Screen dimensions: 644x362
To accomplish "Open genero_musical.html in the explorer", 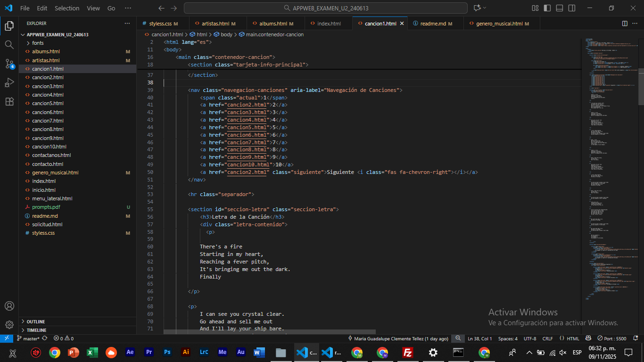I will pyautogui.click(x=55, y=173).
